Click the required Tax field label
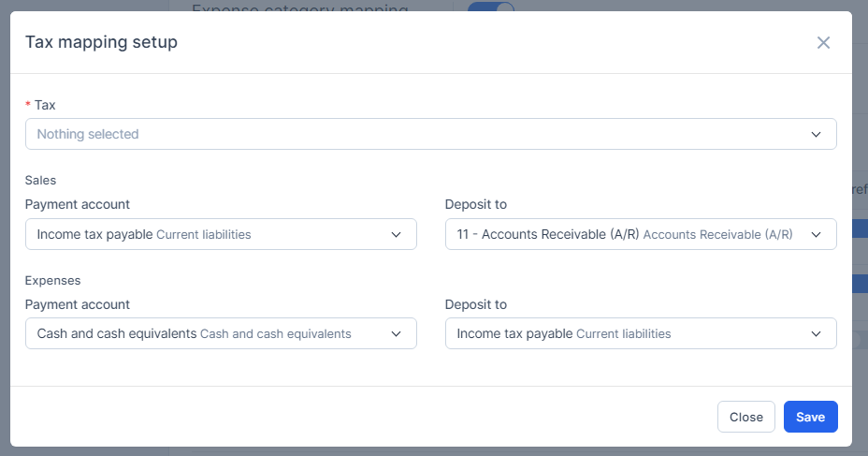868x456 pixels. point(45,105)
